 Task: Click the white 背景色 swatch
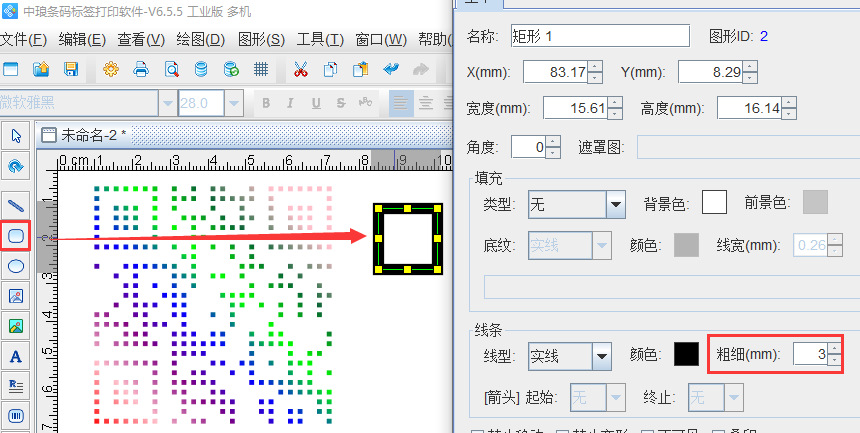click(714, 203)
